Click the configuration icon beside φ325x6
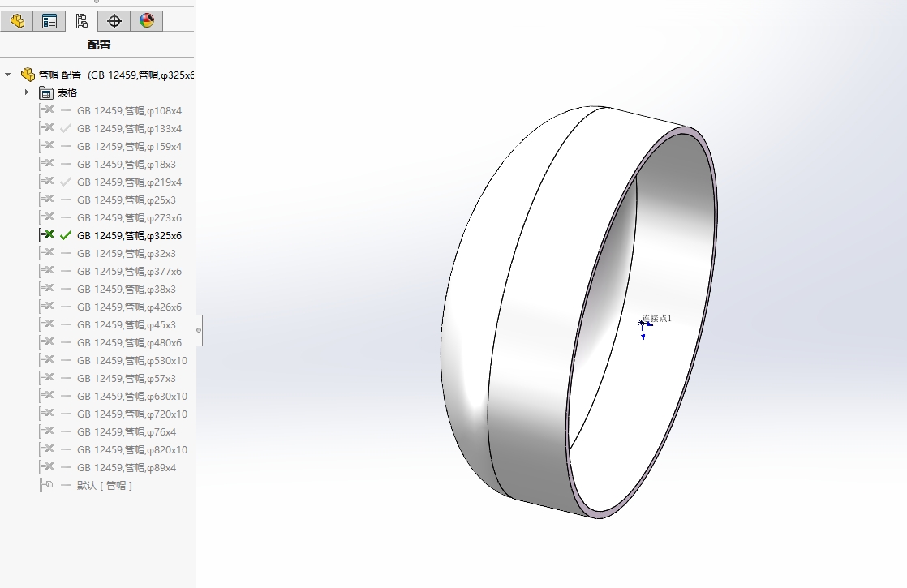This screenshot has height=588, width=907. point(46,235)
